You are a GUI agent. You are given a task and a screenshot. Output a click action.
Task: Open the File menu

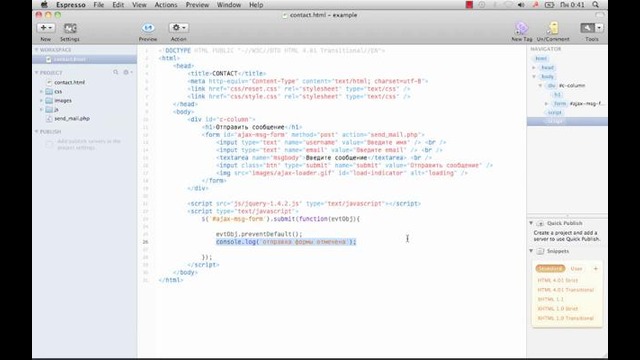point(98,5)
